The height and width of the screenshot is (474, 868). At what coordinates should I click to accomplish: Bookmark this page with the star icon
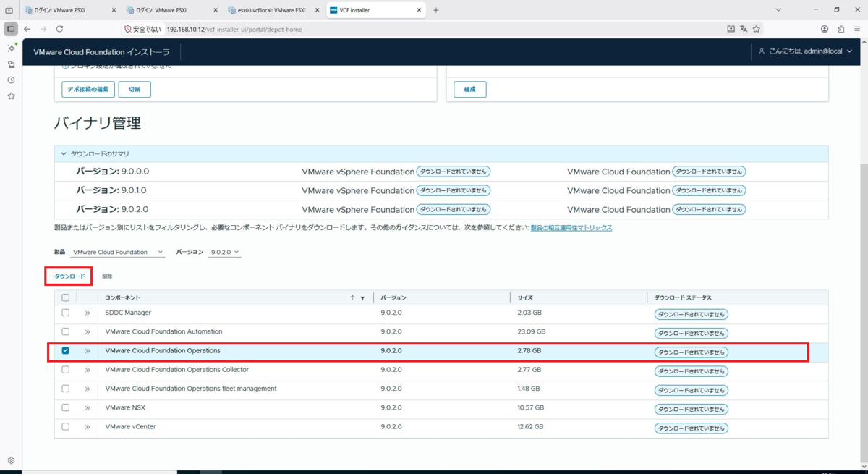point(757,29)
